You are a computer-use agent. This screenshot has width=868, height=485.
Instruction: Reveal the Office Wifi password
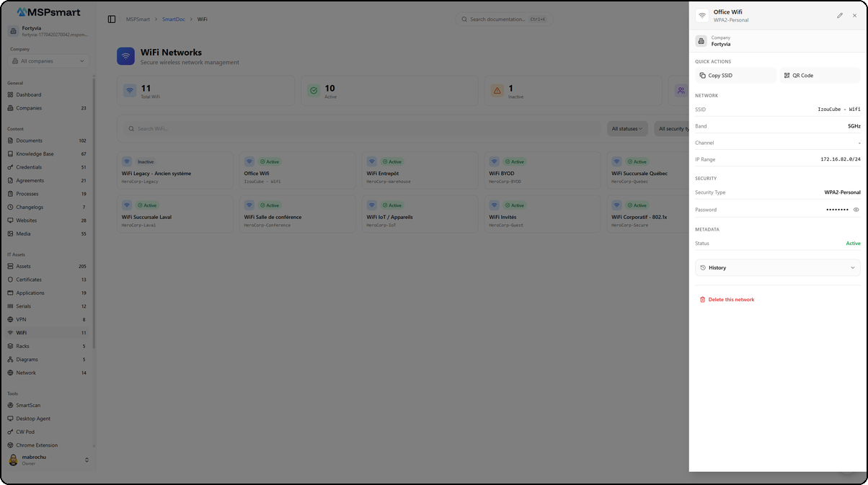[x=855, y=210]
